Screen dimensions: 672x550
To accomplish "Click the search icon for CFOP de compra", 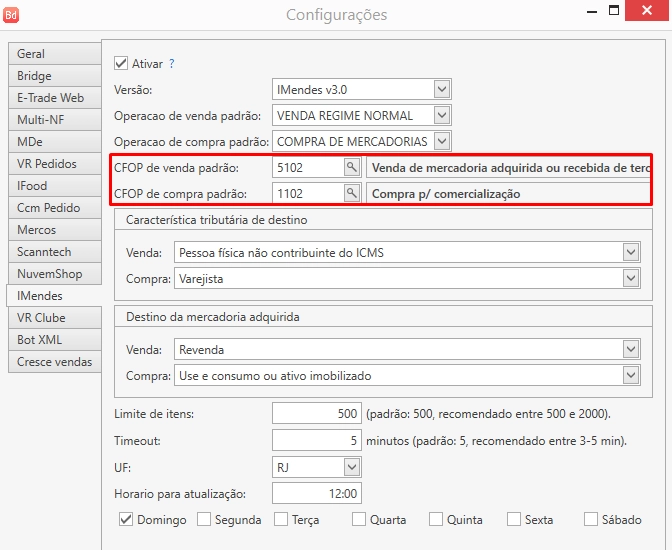I will [351, 193].
